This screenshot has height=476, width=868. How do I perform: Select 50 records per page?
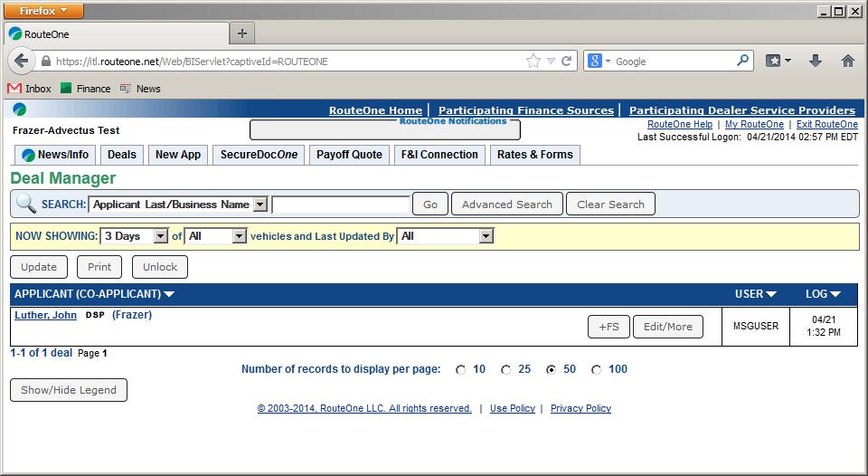[551, 369]
